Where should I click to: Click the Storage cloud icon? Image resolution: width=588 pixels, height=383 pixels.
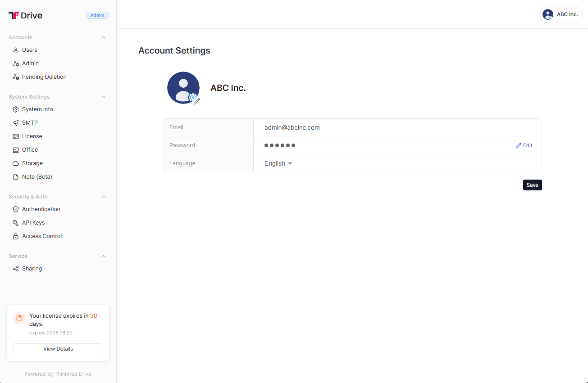point(16,163)
